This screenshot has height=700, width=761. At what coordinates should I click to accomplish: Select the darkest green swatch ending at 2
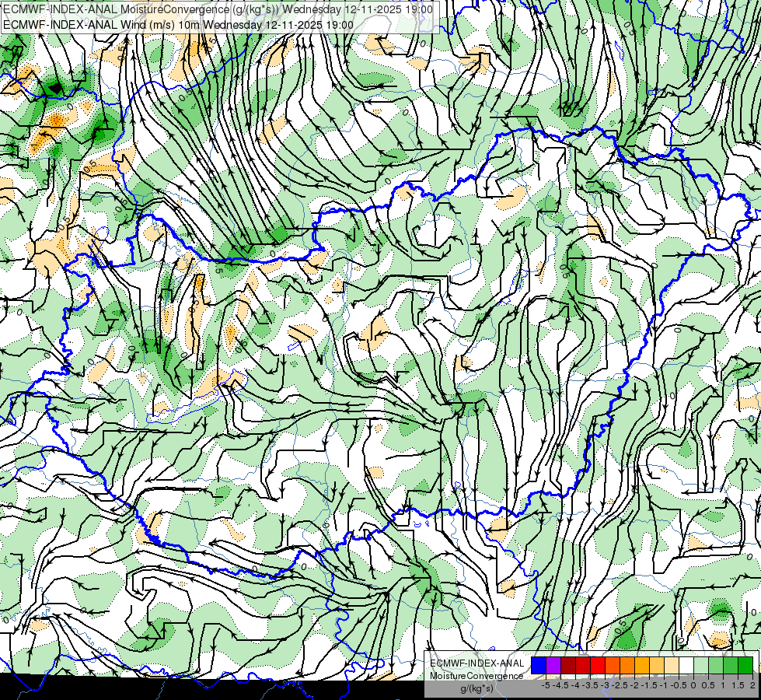[x=745, y=665]
